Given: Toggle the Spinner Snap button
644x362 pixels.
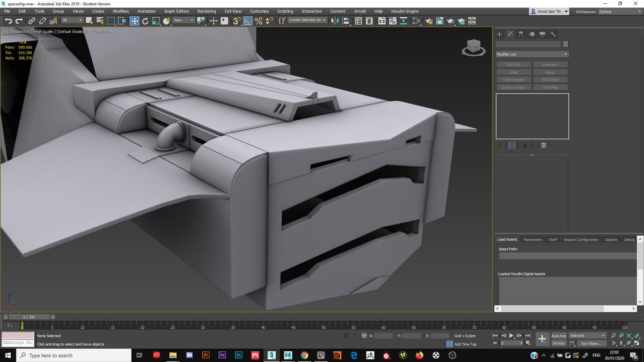Looking at the screenshot, I should [x=269, y=21].
